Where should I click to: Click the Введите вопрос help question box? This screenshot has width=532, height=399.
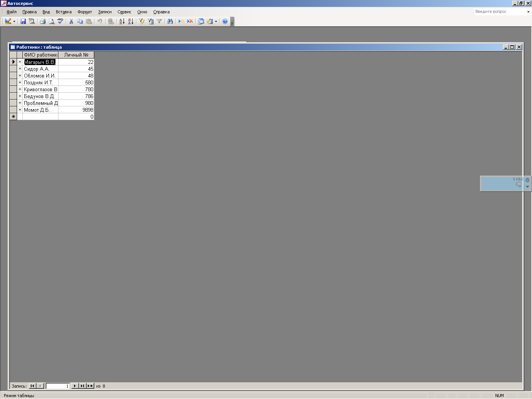500,12
